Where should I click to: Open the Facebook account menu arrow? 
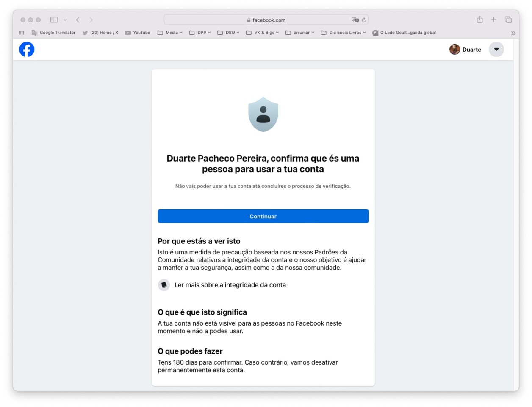click(x=496, y=49)
